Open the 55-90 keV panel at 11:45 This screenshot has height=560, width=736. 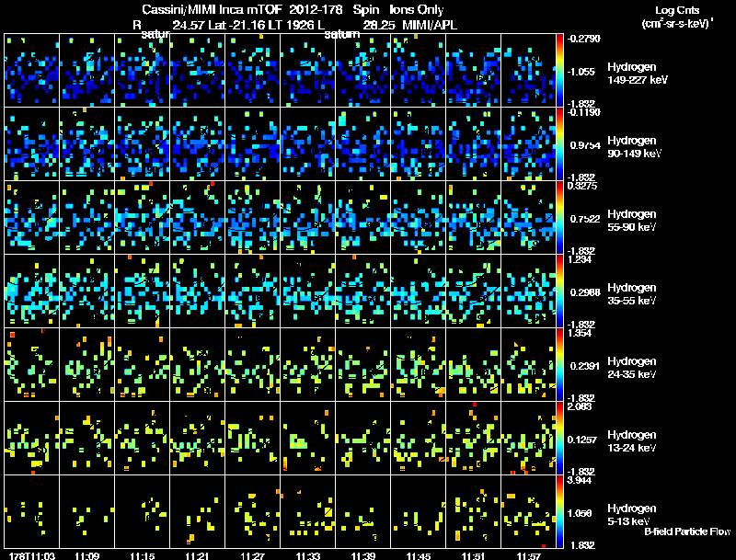tap(419, 218)
